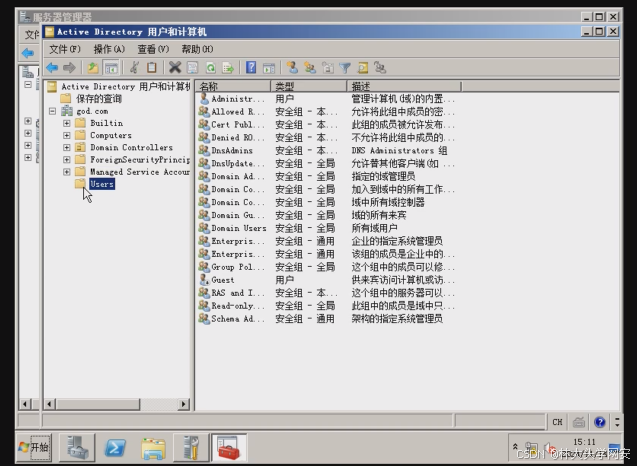Select the god.com domain in tree
The image size is (637, 466).
click(92, 111)
